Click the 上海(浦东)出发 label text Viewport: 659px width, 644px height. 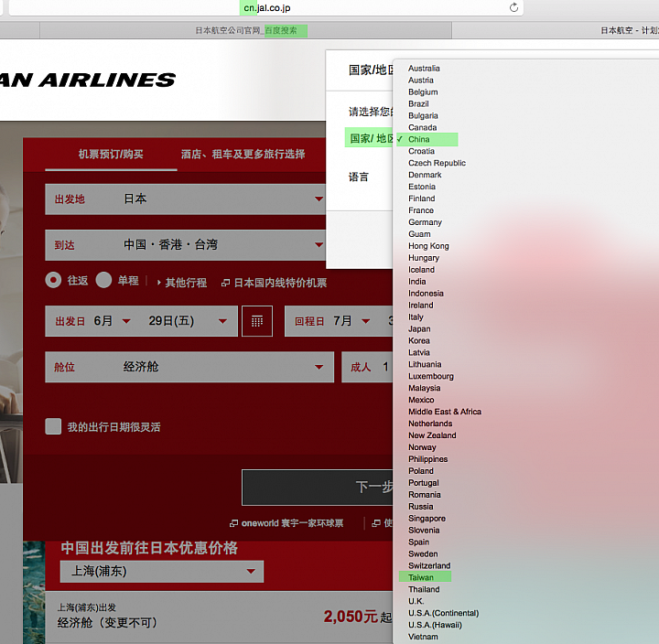pos(87,607)
